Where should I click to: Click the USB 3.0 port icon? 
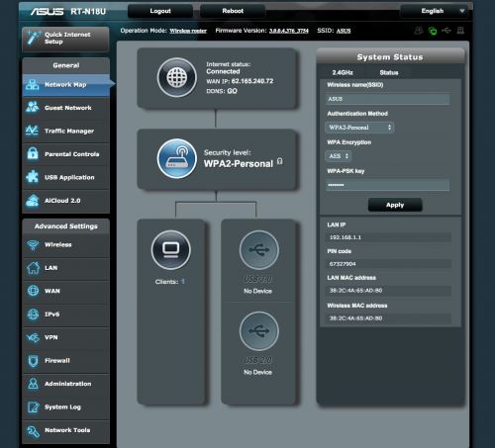click(x=259, y=250)
